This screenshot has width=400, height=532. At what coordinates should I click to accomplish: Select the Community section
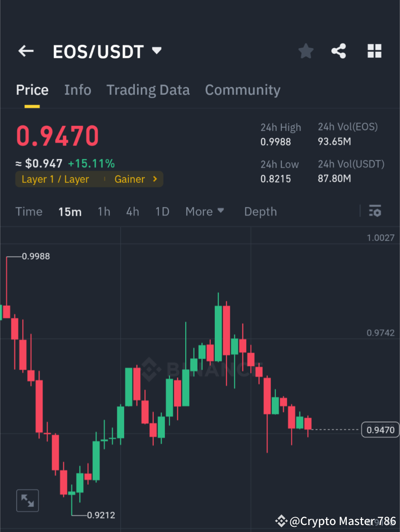[243, 90]
